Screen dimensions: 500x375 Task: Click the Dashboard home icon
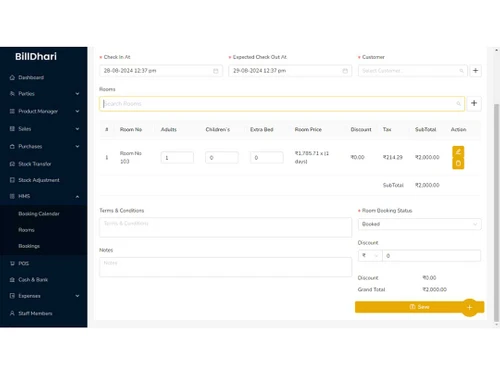click(x=12, y=78)
